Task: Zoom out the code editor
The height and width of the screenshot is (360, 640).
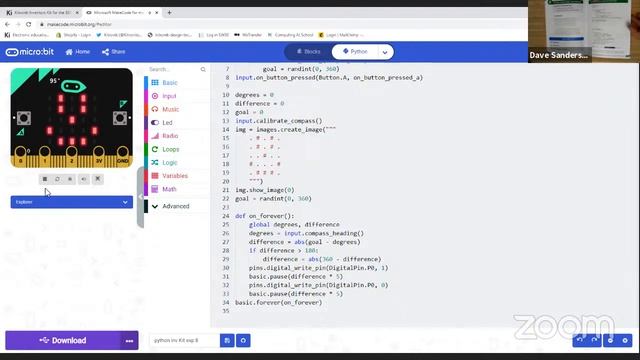Action: coord(611,340)
